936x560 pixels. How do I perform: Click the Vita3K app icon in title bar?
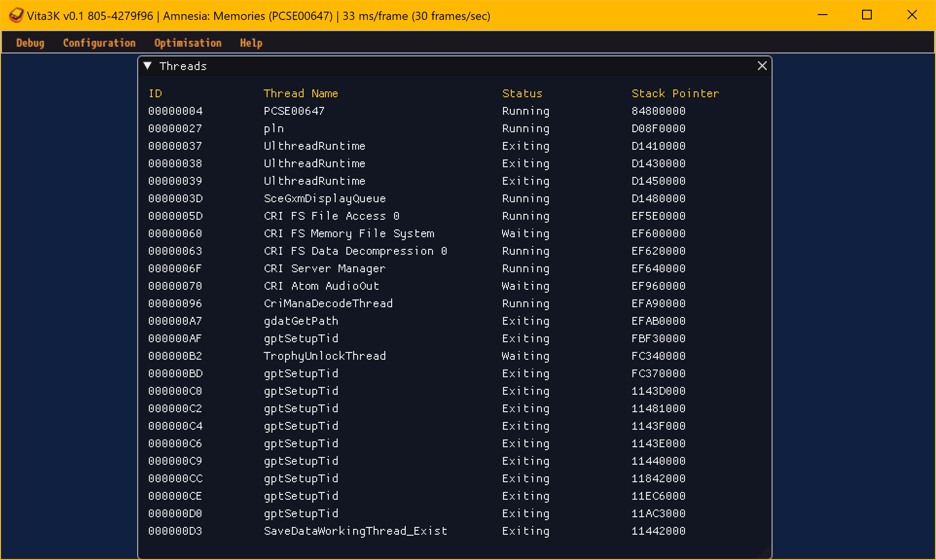click(x=16, y=15)
